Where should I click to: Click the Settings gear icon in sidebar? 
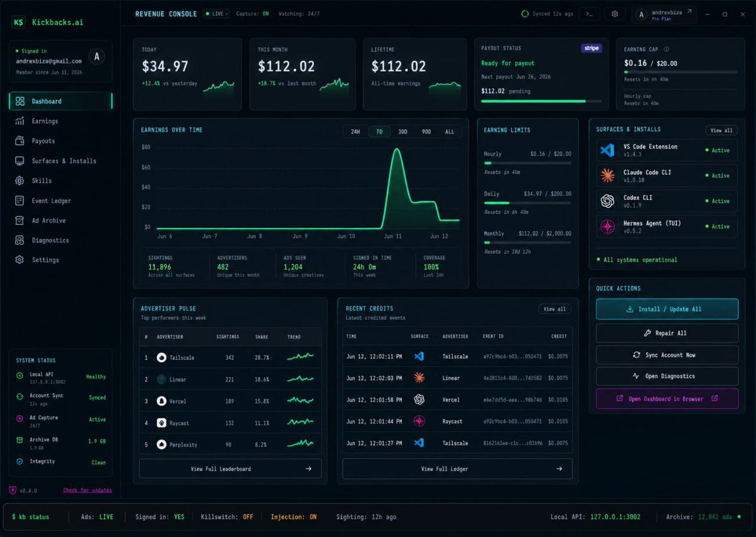coord(20,259)
